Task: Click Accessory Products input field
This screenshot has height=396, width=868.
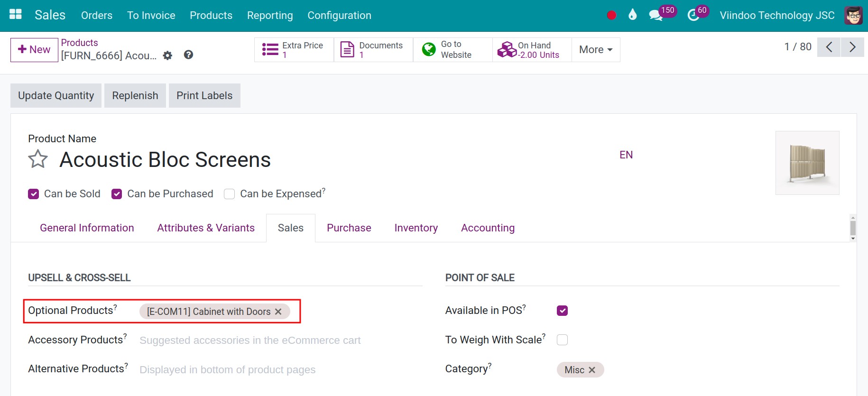Action: click(x=280, y=341)
